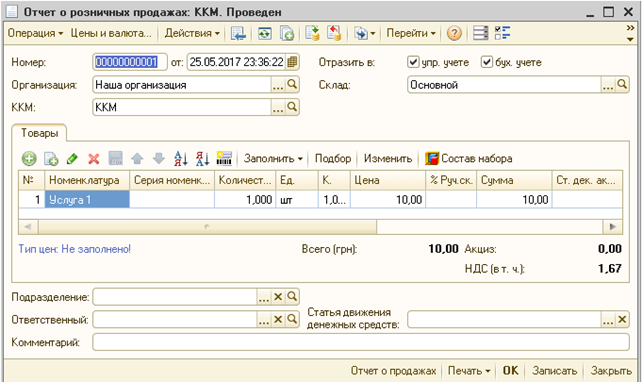The image size is (643, 382).
Task: Delete row with the red X icon
Action: tap(94, 159)
